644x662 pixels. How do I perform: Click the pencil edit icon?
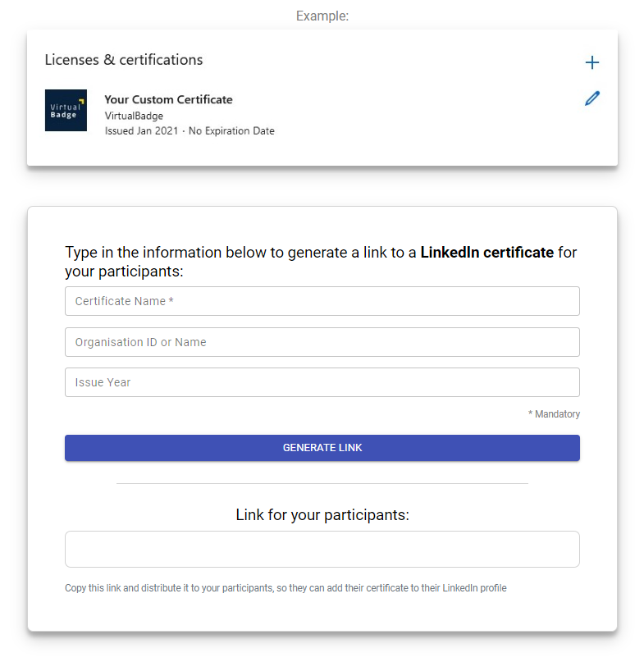592,98
